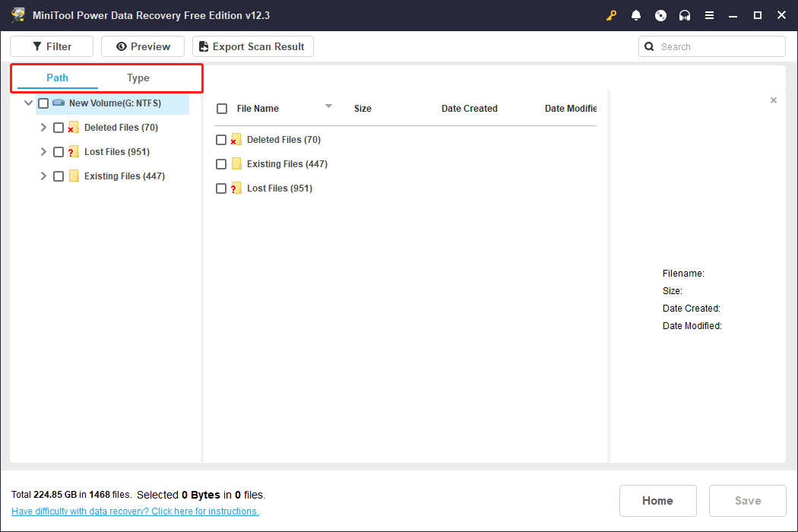The width and height of the screenshot is (798, 532).
Task: Check the New Volume(G: NTFS) checkbox
Action: 43,103
